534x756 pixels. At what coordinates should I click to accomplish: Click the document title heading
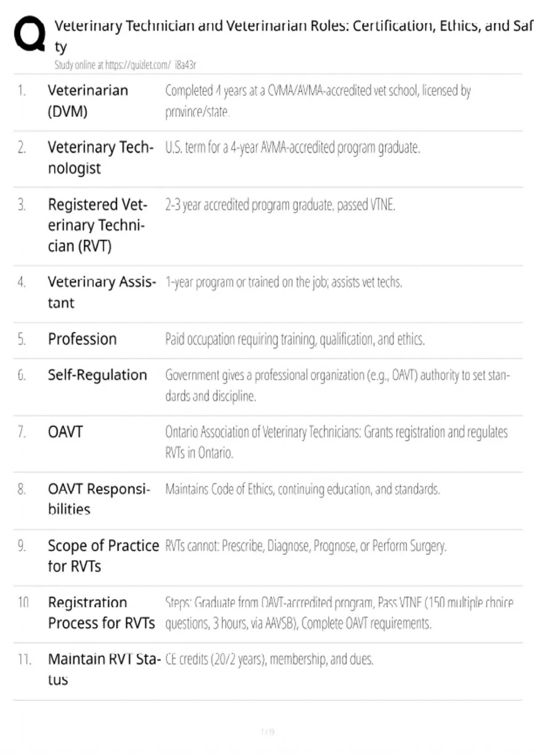294,36
